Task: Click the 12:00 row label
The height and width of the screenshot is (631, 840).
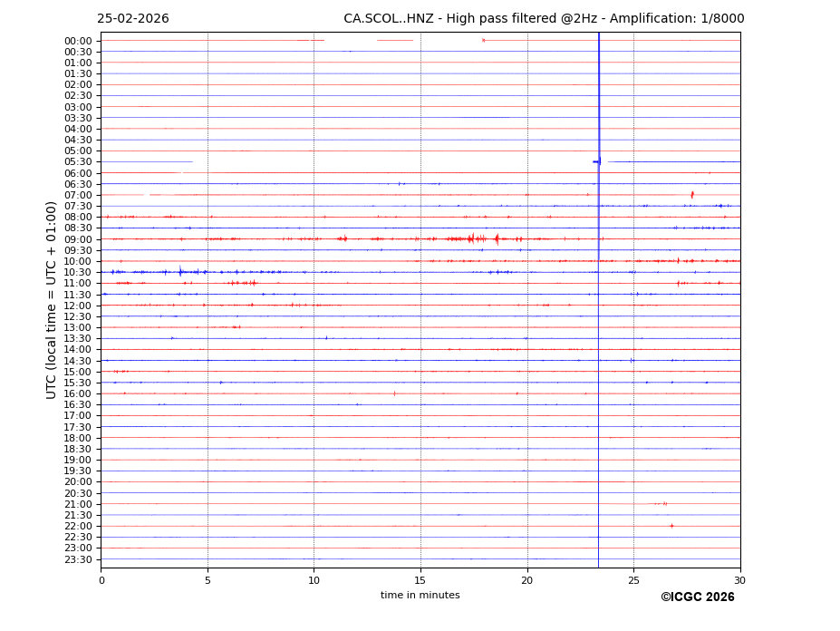Action: 77,306
